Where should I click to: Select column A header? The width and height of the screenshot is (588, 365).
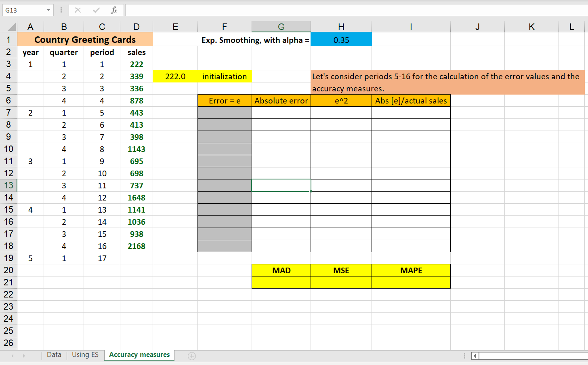[x=30, y=27]
